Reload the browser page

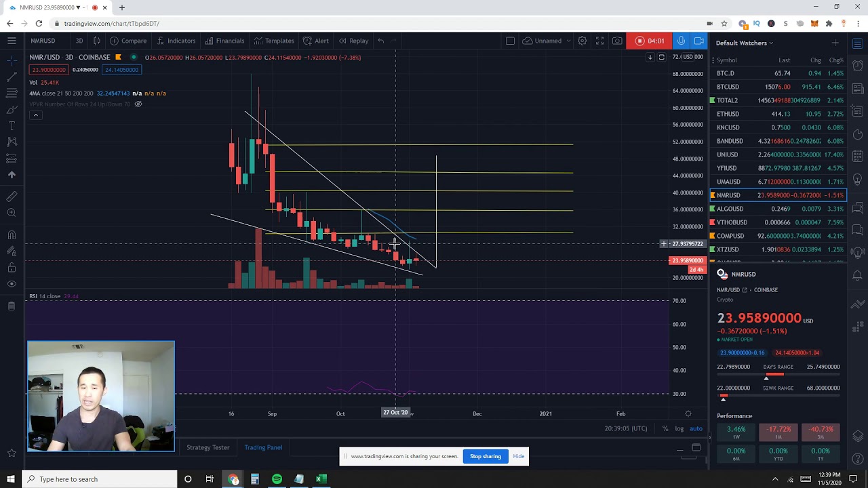[39, 23]
